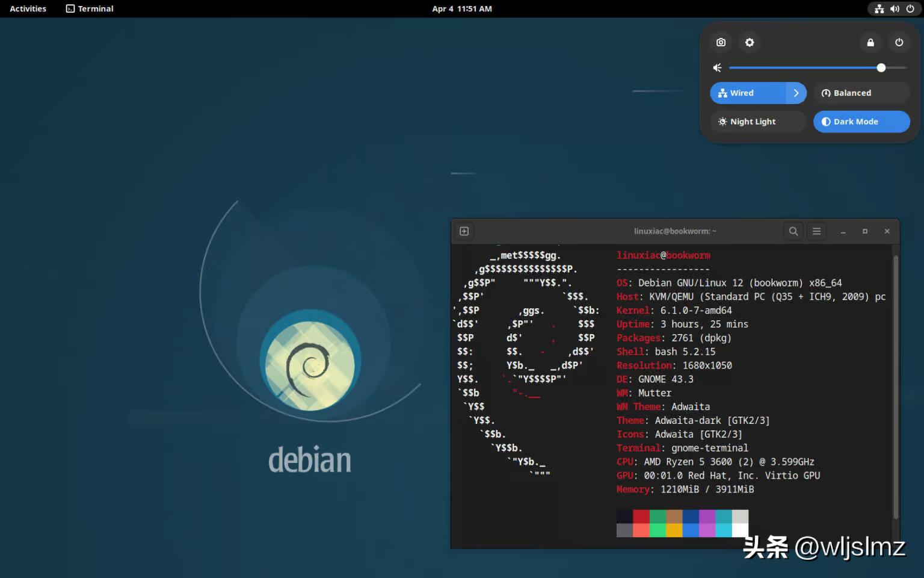
Task: Click the DE line GNOME 43.3
Action: coord(655,379)
